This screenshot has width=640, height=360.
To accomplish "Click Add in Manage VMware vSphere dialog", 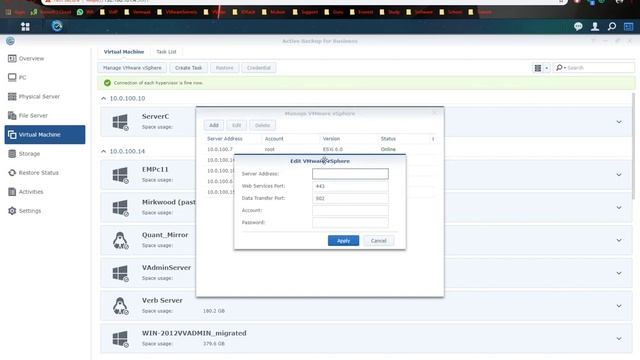I will tap(214, 125).
